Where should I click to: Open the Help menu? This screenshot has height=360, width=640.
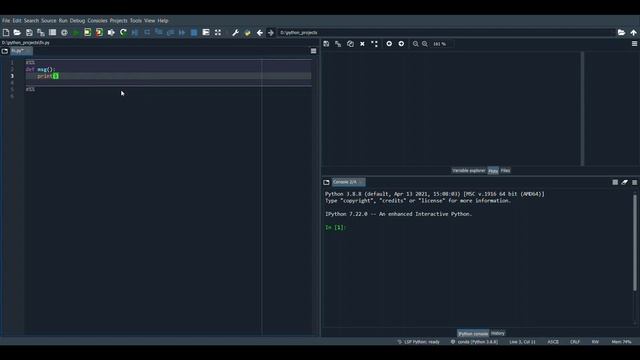(163, 20)
